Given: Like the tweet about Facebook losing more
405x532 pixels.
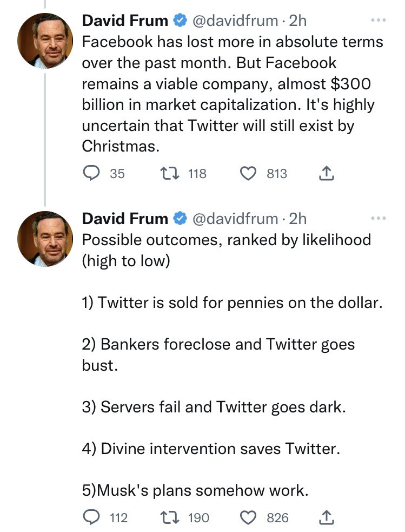Looking at the screenshot, I should (x=248, y=174).
